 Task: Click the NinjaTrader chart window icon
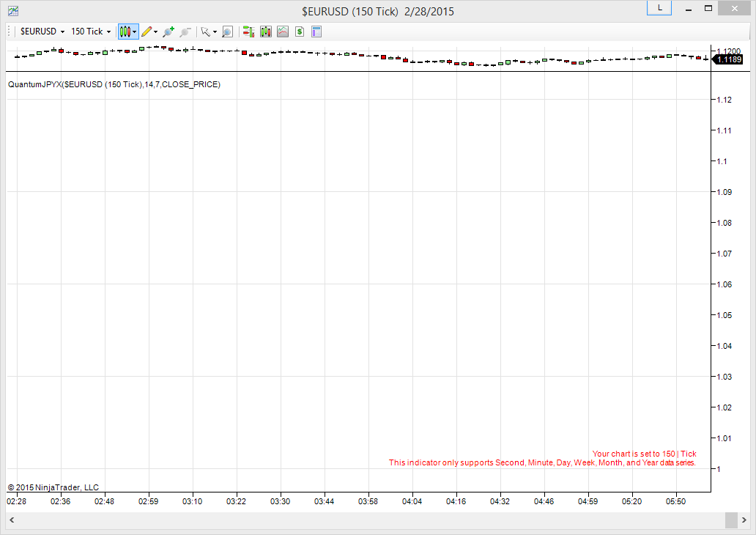pos(13,10)
